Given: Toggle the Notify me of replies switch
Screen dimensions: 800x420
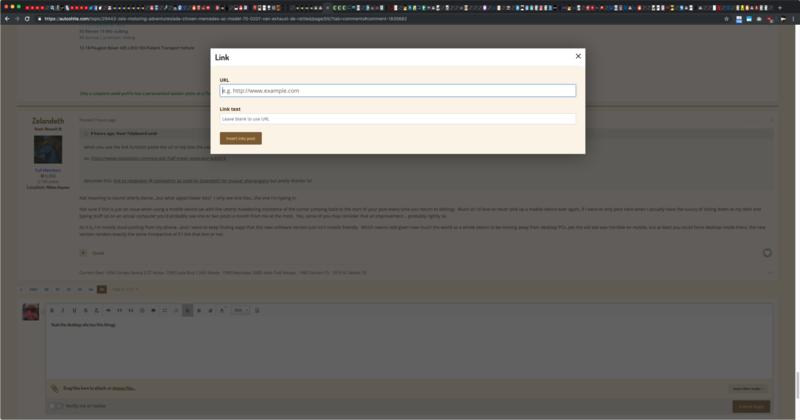Looking at the screenshot, I should (57, 406).
